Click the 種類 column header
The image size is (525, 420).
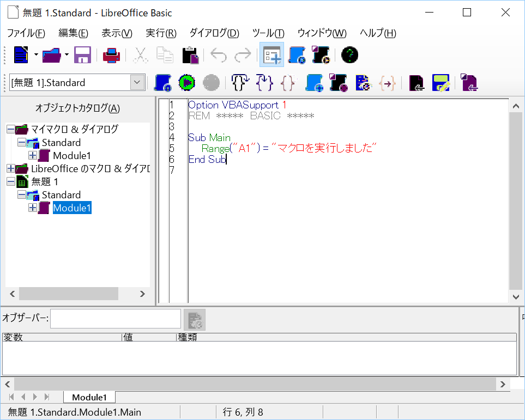(347, 337)
